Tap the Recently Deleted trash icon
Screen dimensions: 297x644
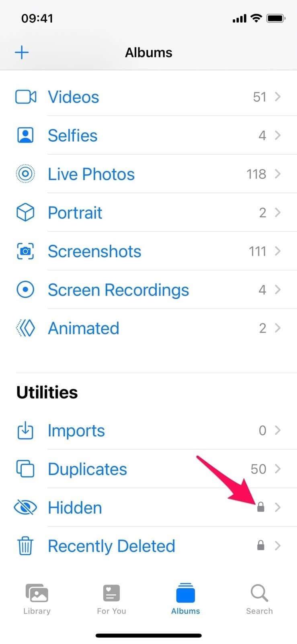click(25, 546)
